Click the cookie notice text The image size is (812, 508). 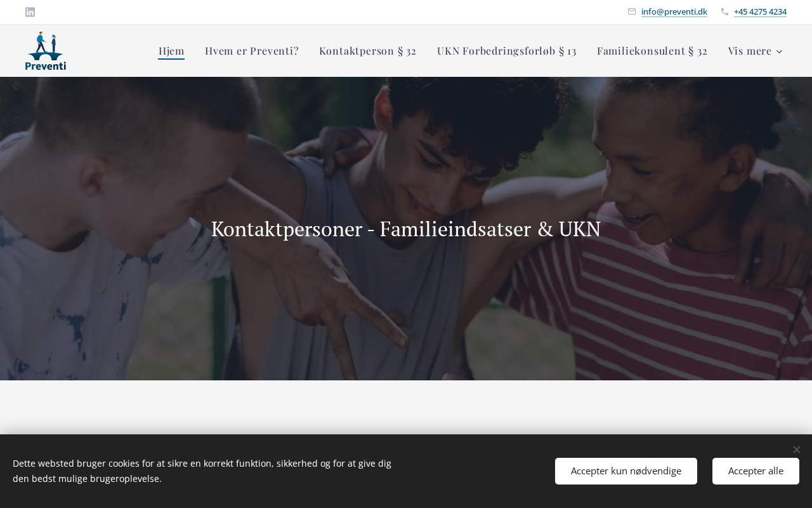click(202, 471)
